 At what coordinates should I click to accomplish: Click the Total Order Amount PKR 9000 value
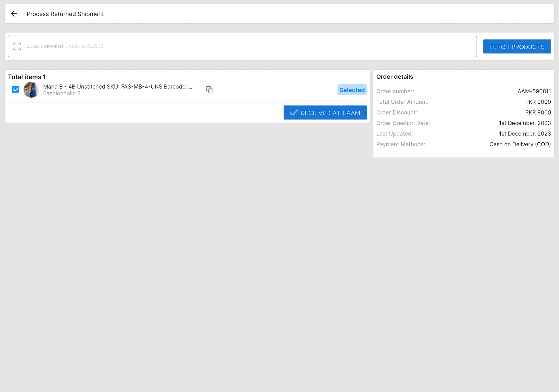[538, 102]
